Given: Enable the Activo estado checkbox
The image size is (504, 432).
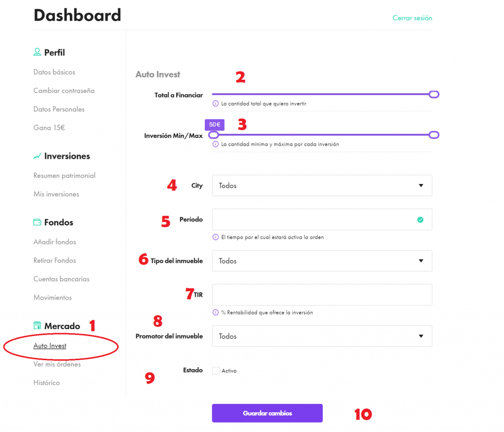Looking at the screenshot, I should (x=216, y=370).
